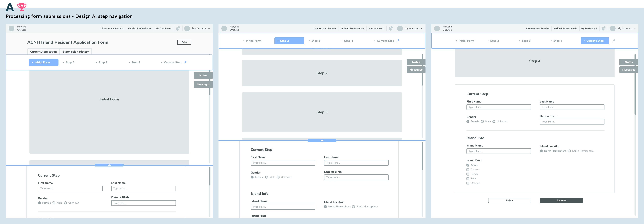The width and height of the screenshot is (644, 224).
Task: Check the Orange fruit checkbox
Action: [468, 183]
